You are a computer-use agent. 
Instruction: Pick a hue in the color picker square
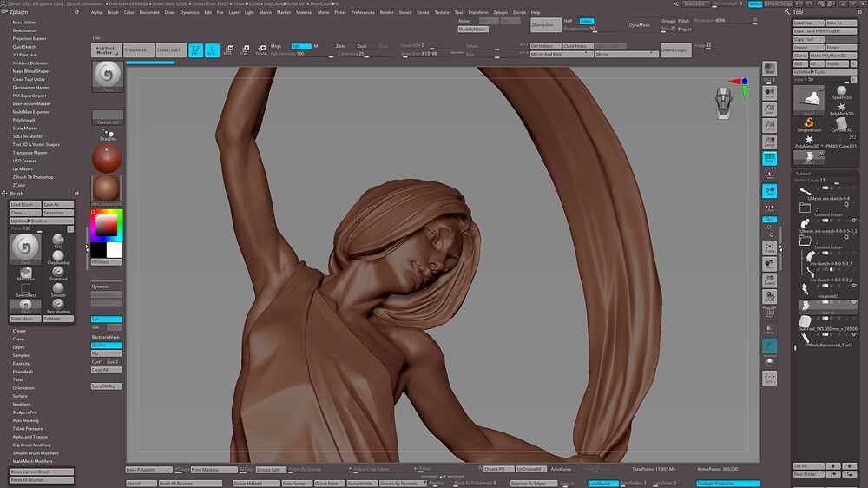107,225
